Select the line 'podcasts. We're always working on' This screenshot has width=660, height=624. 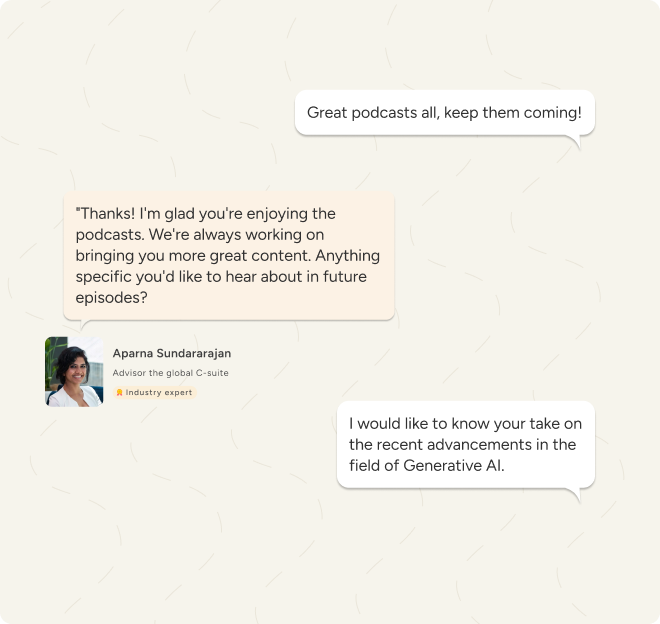pos(200,235)
